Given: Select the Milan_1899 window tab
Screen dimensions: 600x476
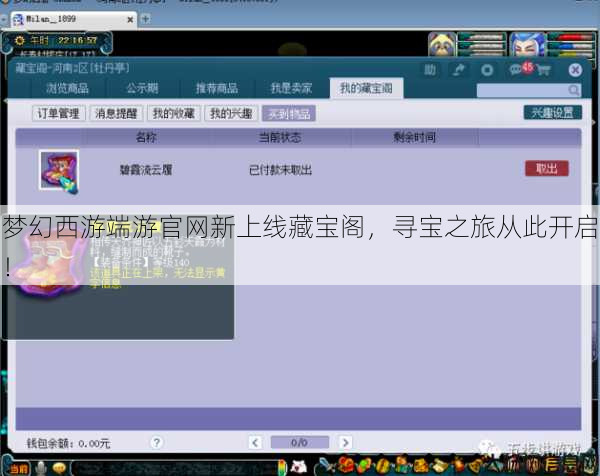Looking at the screenshot, I should coord(73,19).
